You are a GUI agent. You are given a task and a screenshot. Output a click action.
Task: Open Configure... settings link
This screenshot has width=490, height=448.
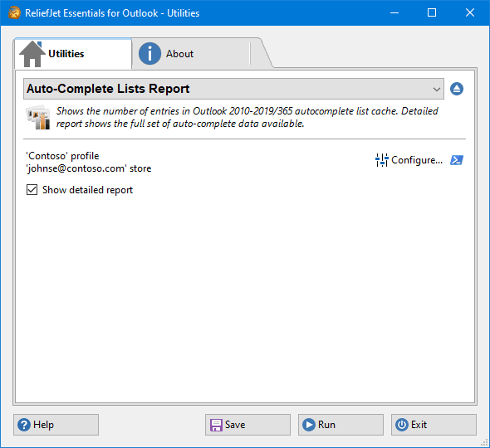click(x=417, y=160)
